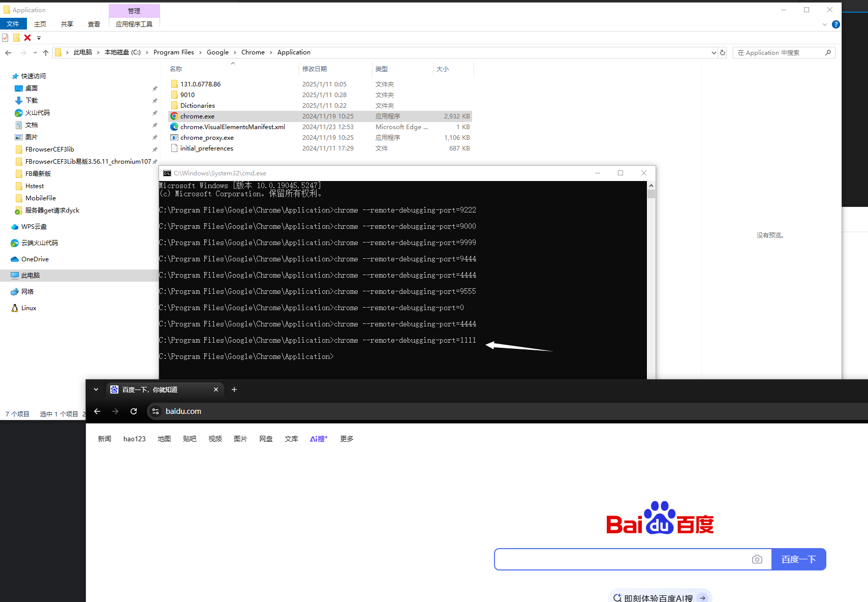Click the refresh icon in the address bar
868x602 pixels.
pos(134,411)
